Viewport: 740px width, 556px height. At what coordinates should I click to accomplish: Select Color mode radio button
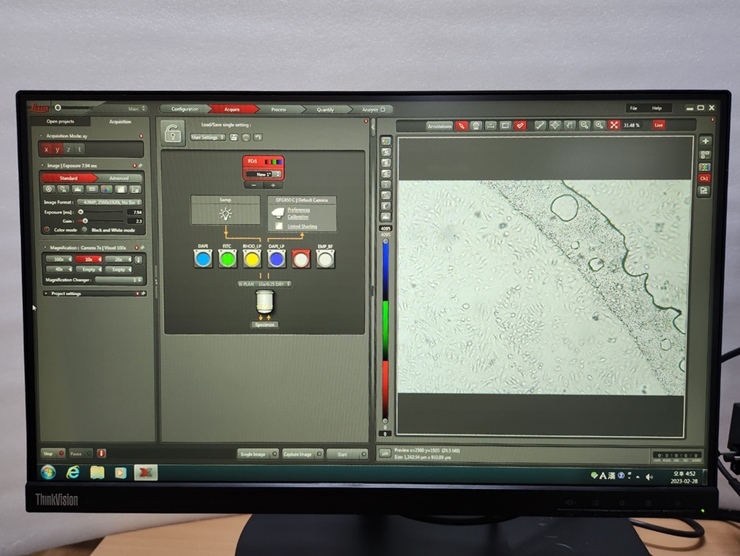(x=46, y=230)
